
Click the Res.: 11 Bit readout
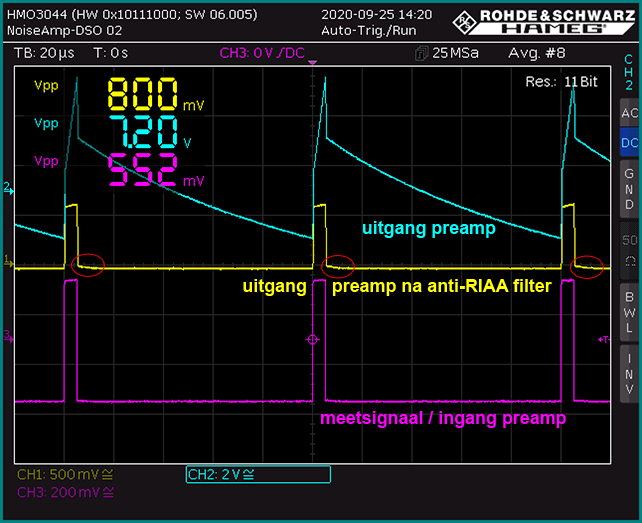coord(561,82)
